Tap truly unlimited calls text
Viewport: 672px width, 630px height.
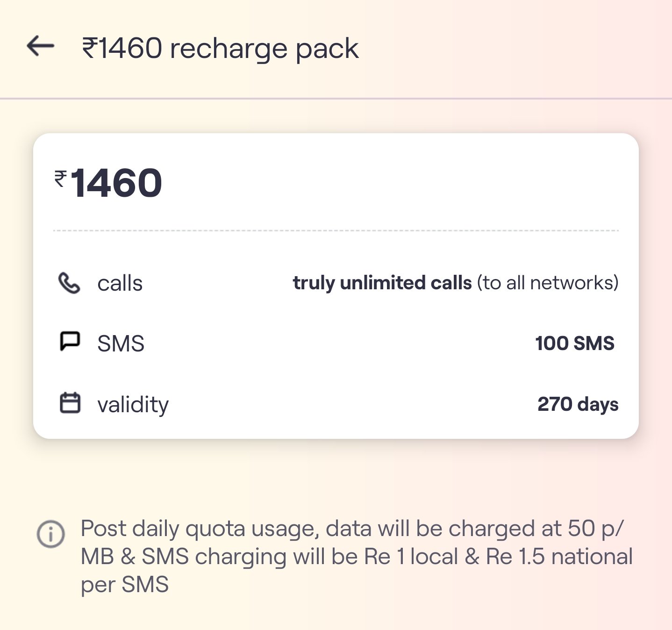(x=382, y=283)
